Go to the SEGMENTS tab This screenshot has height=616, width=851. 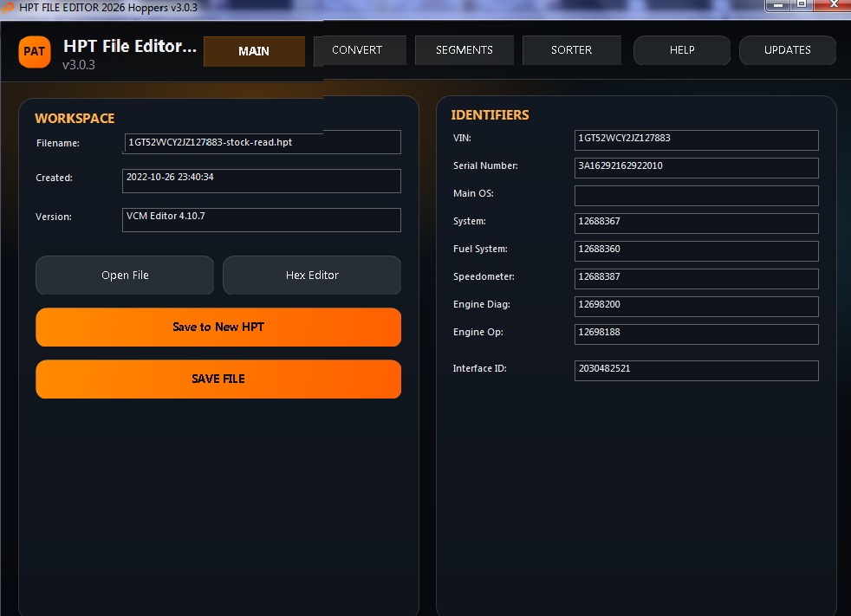coord(464,50)
